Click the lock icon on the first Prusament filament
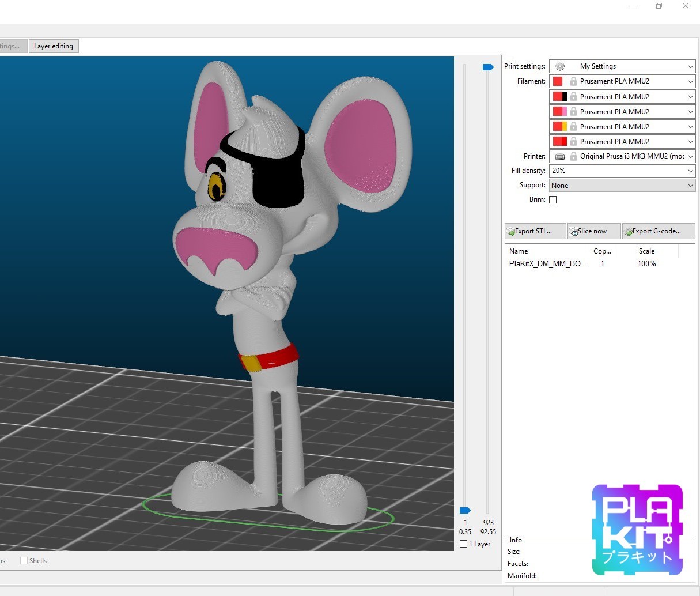Image resolution: width=700 pixels, height=596 pixels. pos(574,81)
